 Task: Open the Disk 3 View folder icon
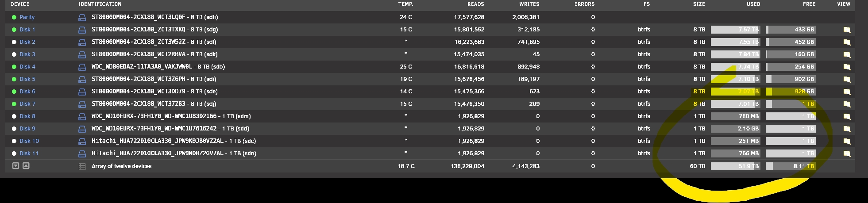[x=847, y=55]
